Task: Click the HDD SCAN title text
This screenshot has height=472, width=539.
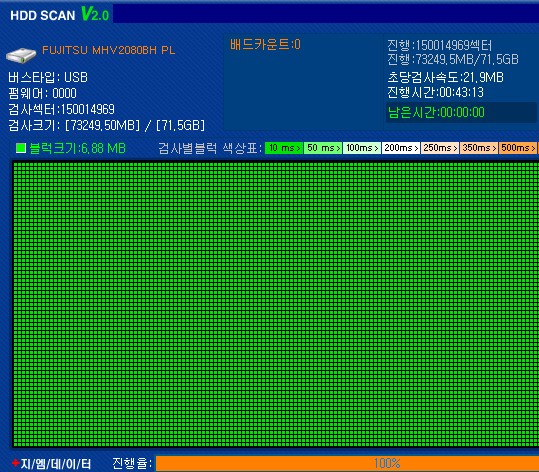Action: [43, 15]
